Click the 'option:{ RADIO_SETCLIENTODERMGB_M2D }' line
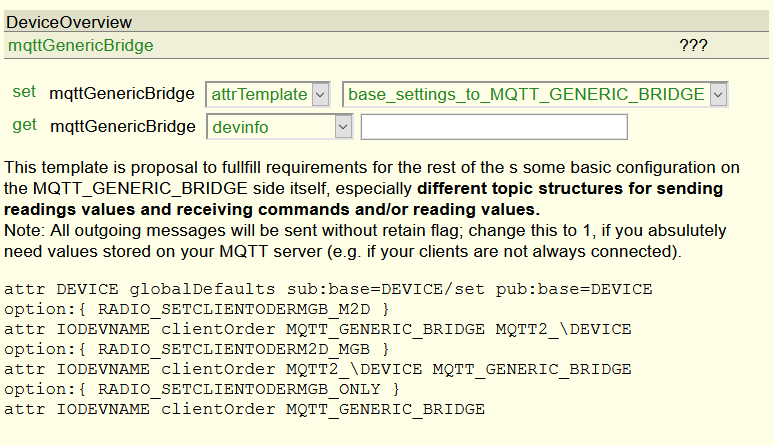The height and width of the screenshot is (446, 774). [x=196, y=309]
